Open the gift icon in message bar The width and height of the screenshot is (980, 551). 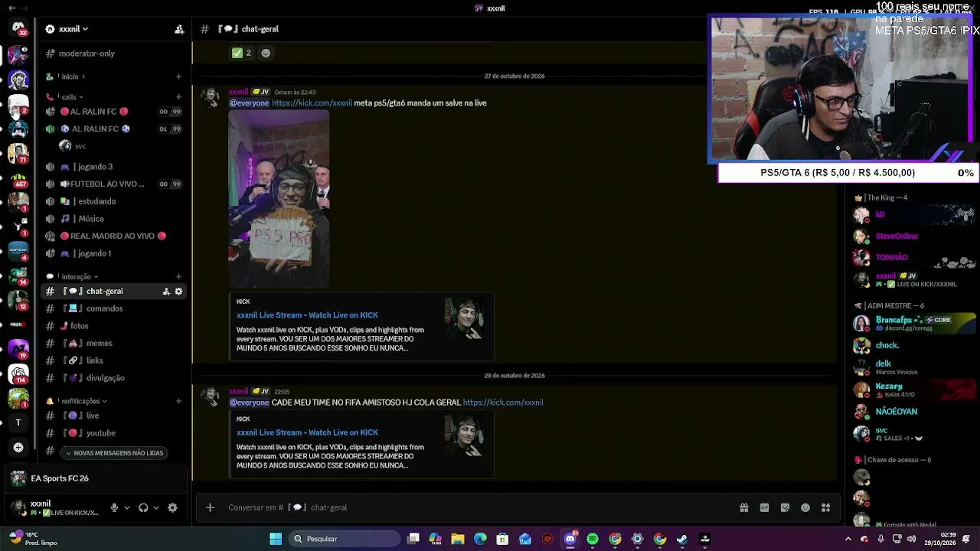point(743,507)
